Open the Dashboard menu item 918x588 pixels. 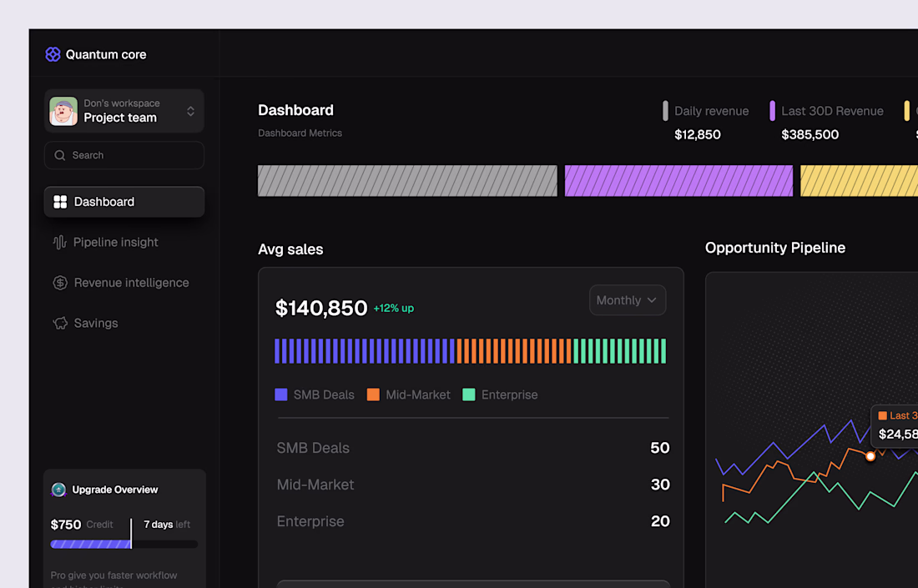pyautogui.click(x=124, y=202)
